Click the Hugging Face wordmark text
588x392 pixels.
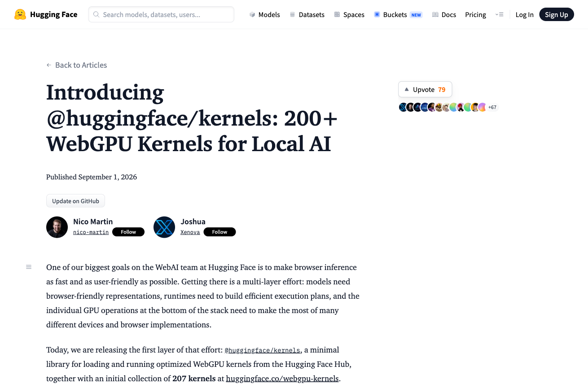coord(53,14)
